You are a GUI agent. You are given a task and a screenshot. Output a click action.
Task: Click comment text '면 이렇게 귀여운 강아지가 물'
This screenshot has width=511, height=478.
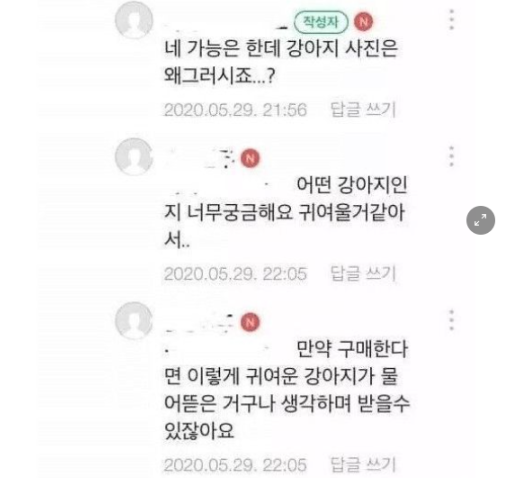click(x=281, y=377)
